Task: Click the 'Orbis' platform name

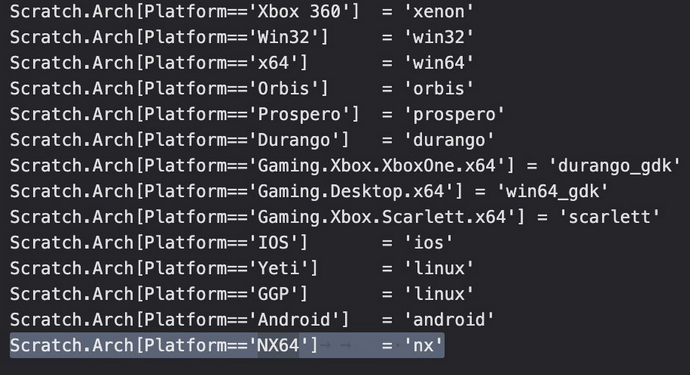Action: (x=283, y=88)
